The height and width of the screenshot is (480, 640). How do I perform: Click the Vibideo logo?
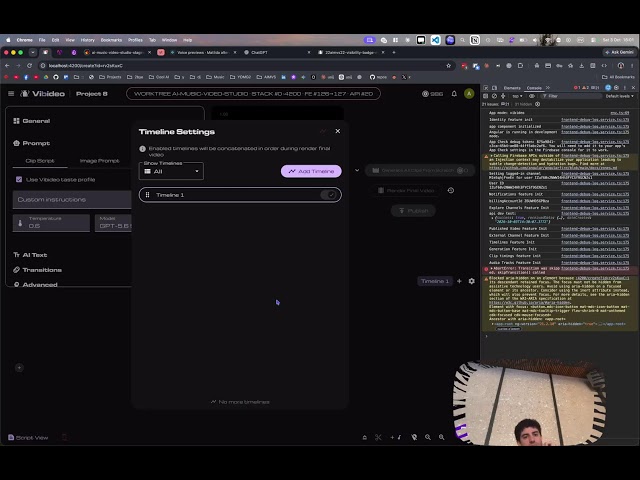42,93
